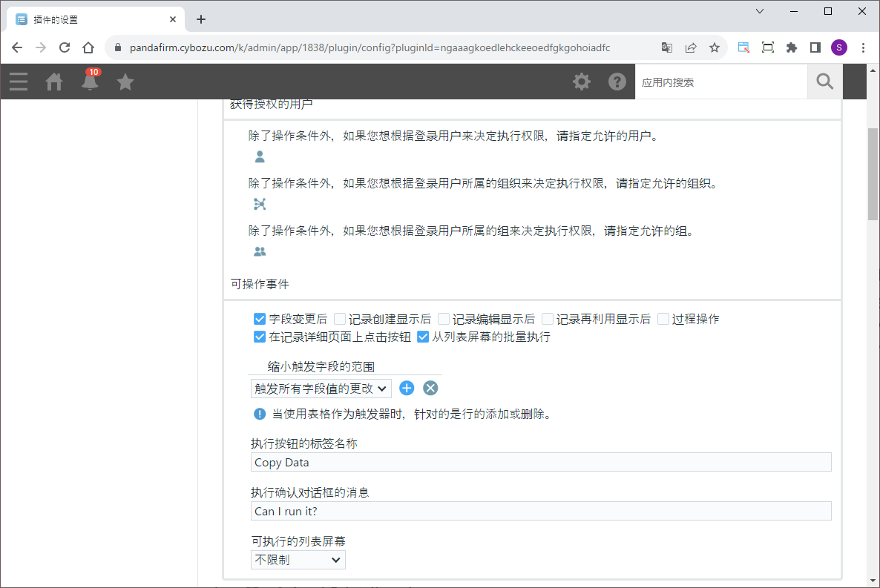The width and height of the screenshot is (880, 588).
Task: Open bookmarks star in kintone header
Action: click(x=125, y=82)
